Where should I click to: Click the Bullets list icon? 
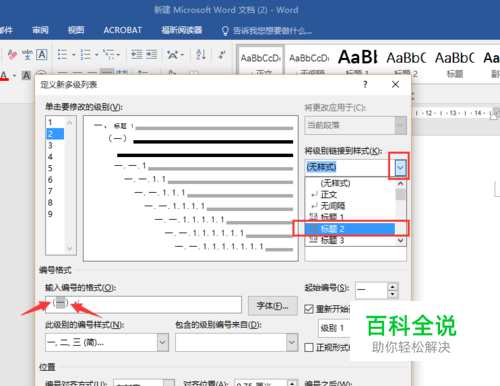click(62, 54)
